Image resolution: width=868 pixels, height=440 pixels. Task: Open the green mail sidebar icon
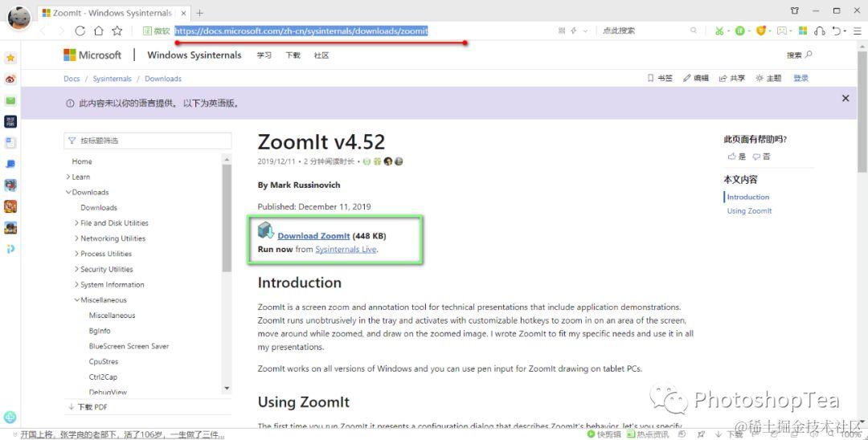point(10,100)
